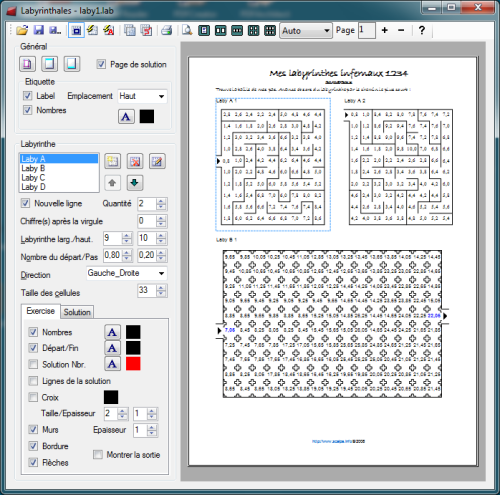Click the highlighted blue-framed toolbar icon
The height and width of the screenshot is (495, 500).
click(76, 30)
